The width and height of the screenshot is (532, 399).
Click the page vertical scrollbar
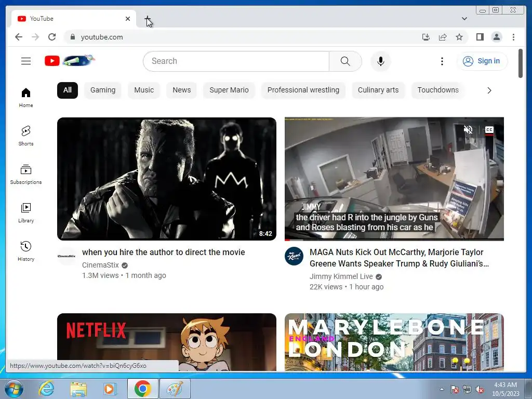pos(521,63)
